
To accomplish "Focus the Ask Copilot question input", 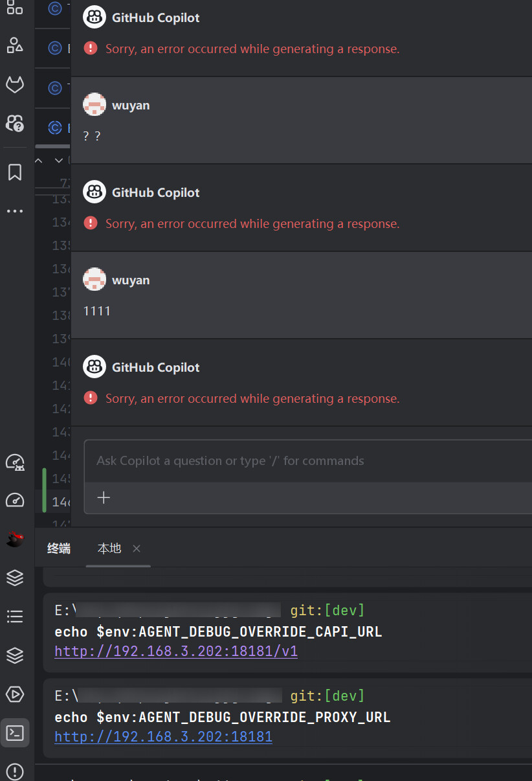I will pos(308,461).
